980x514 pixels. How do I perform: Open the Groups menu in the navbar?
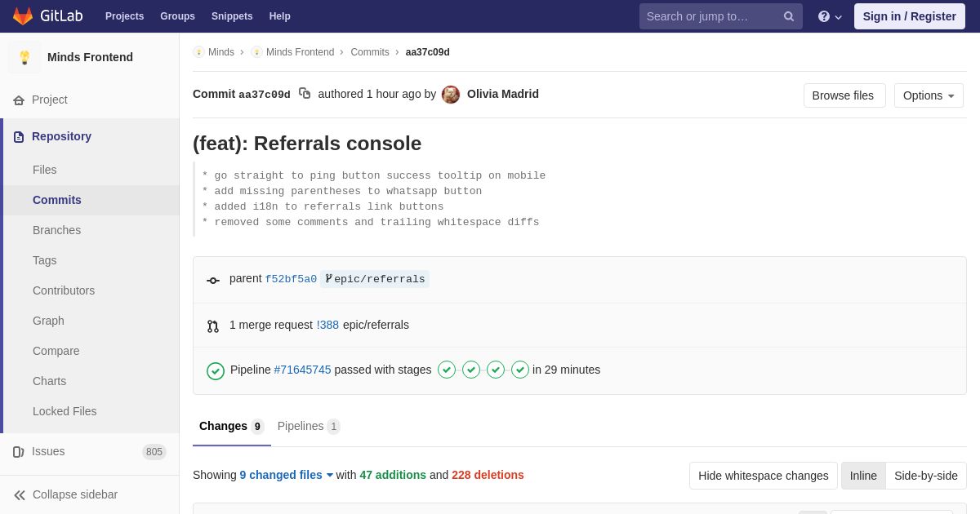coord(177,16)
